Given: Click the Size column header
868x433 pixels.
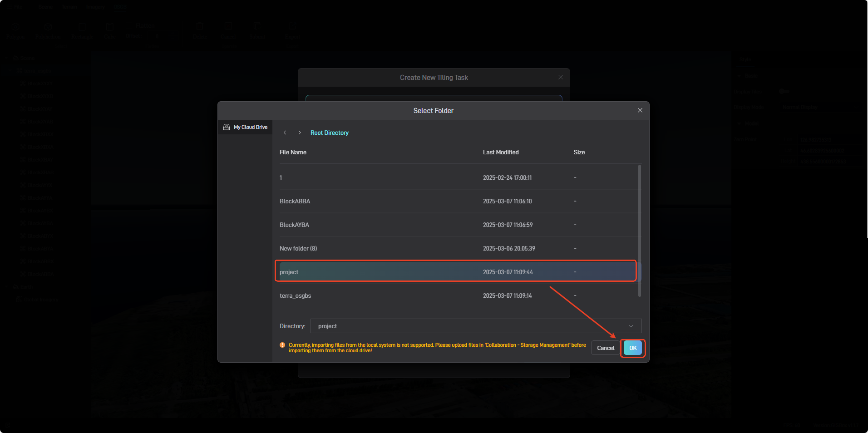Looking at the screenshot, I should coord(579,153).
